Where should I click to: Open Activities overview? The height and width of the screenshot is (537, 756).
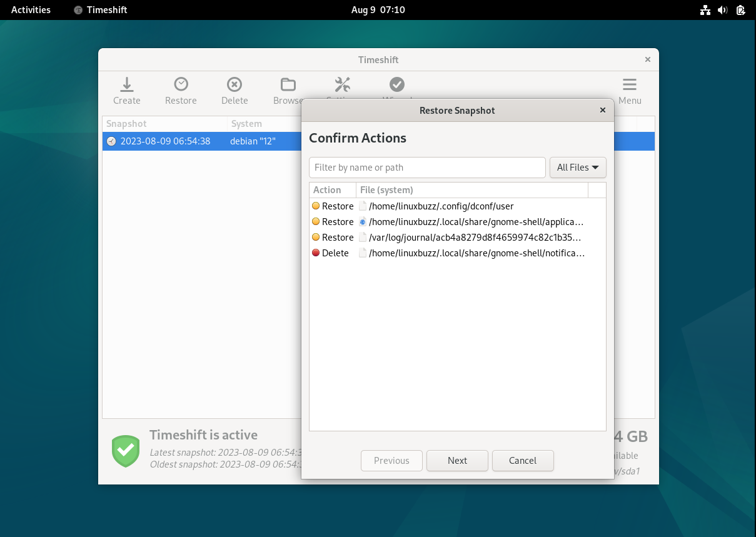(31, 10)
